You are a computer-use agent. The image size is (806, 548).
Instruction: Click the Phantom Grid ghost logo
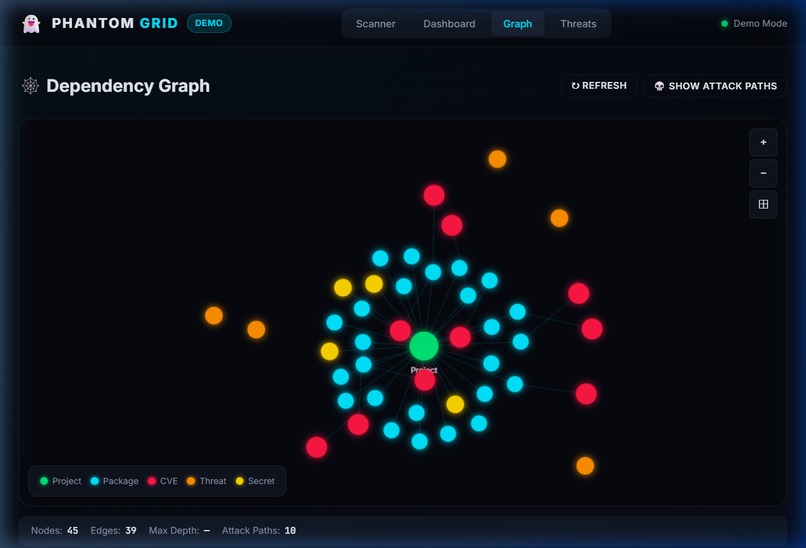(x=31, y=24)
